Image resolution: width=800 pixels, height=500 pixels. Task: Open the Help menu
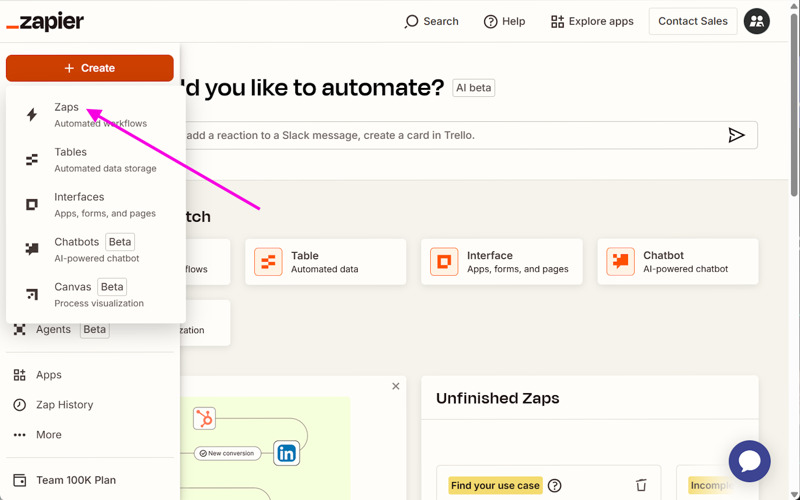click(504, 21)
